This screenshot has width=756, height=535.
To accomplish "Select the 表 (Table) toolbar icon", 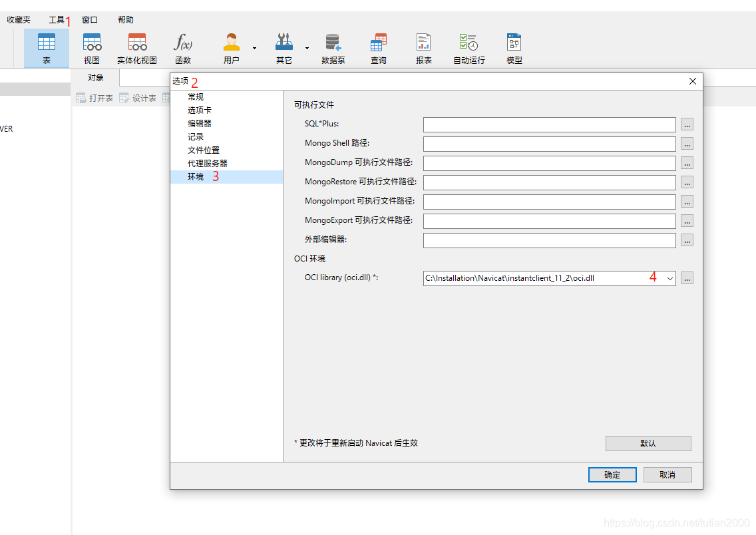I will [47, 48].
